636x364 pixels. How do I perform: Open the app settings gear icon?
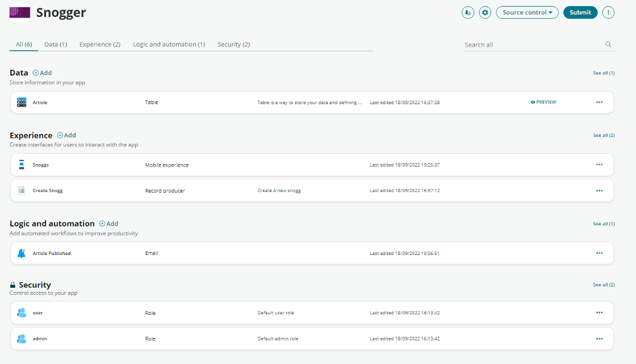[485, 13]
